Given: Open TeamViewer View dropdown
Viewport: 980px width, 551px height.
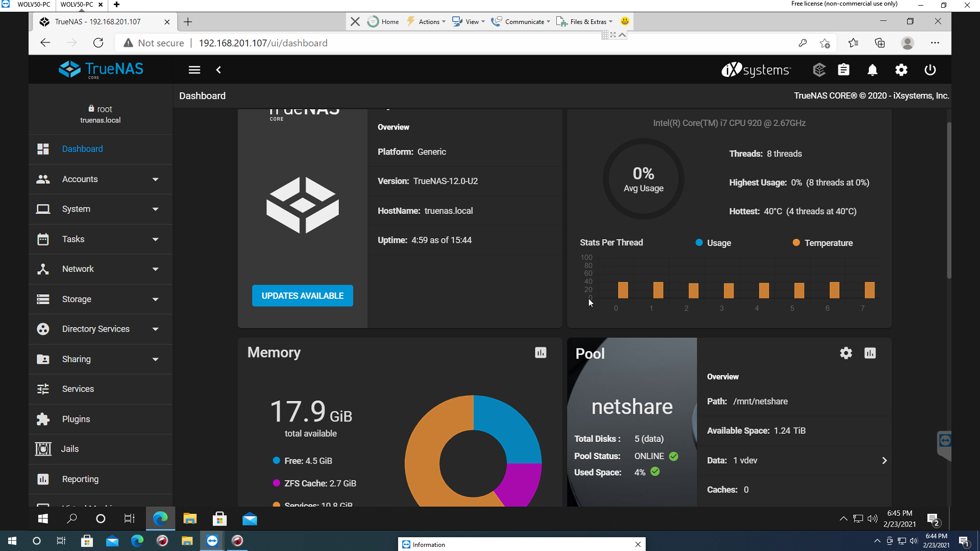Looking at the screenshot, I should (469, 21).
